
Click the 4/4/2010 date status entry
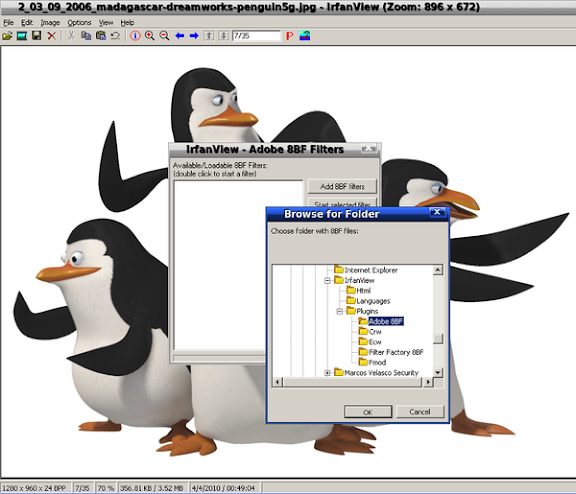(223, 488)
